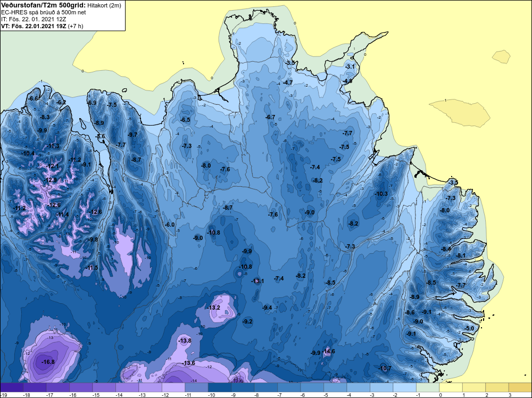The height and width of the screenshot is (398, 532).
Task: Click the -3.1 temperature label
Action: (x=350, y=67)
